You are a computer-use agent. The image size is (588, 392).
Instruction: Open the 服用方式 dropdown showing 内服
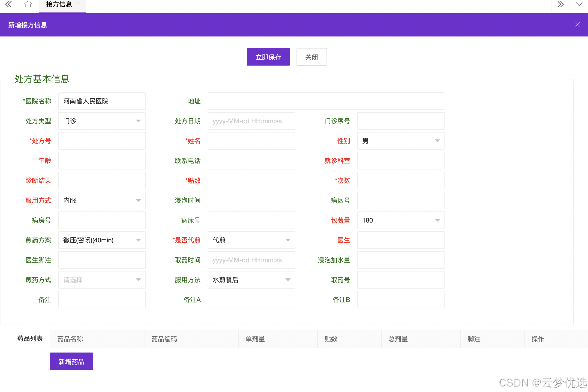(x=102, y=200)
